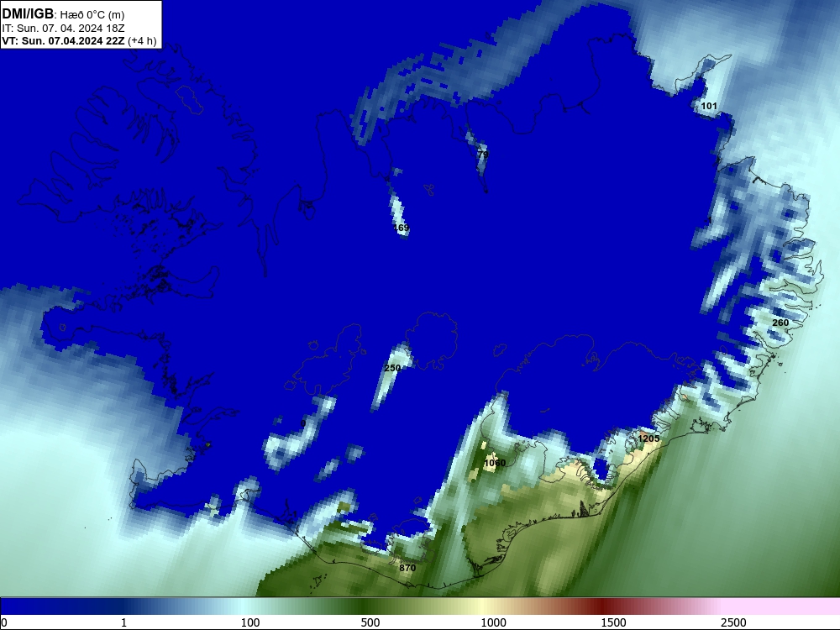Click the 1060 value label on map
This screenshot has width=840, height=630.
495,463
